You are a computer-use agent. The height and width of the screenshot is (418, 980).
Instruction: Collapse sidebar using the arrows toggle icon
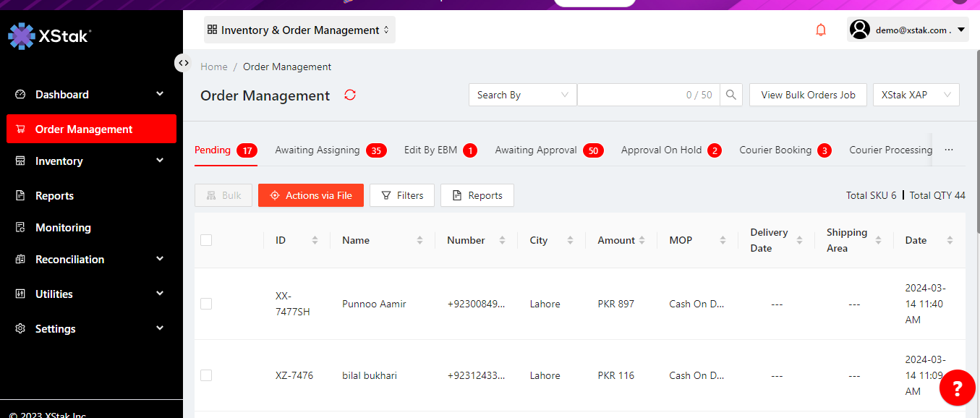[x=184, y=63]
